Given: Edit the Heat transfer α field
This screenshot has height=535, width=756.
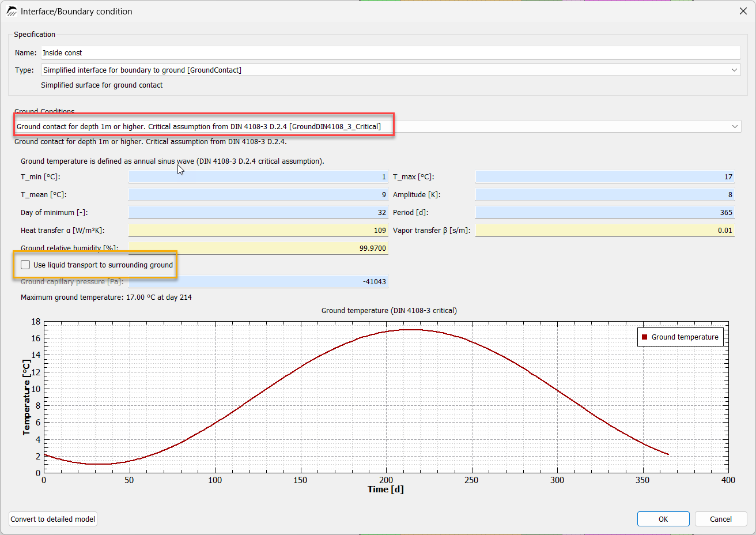Looking at the screenshot, I should pyautogui.click(x=258, y=231).
